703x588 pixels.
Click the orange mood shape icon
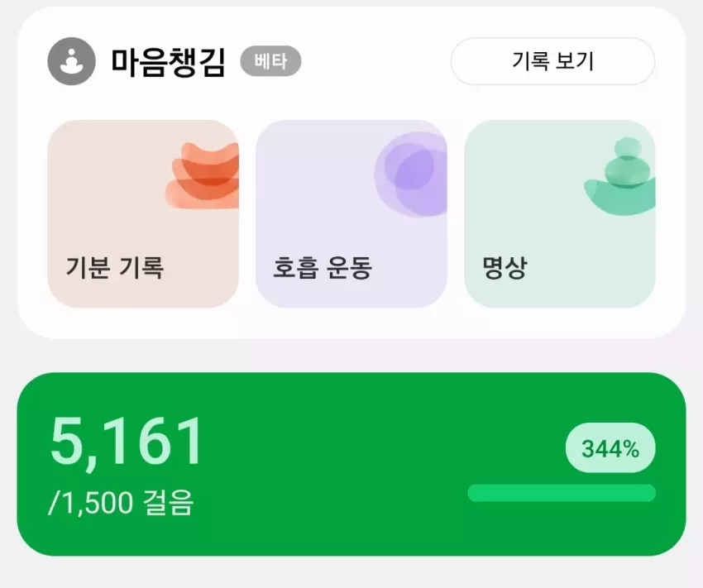click(203, 175)
